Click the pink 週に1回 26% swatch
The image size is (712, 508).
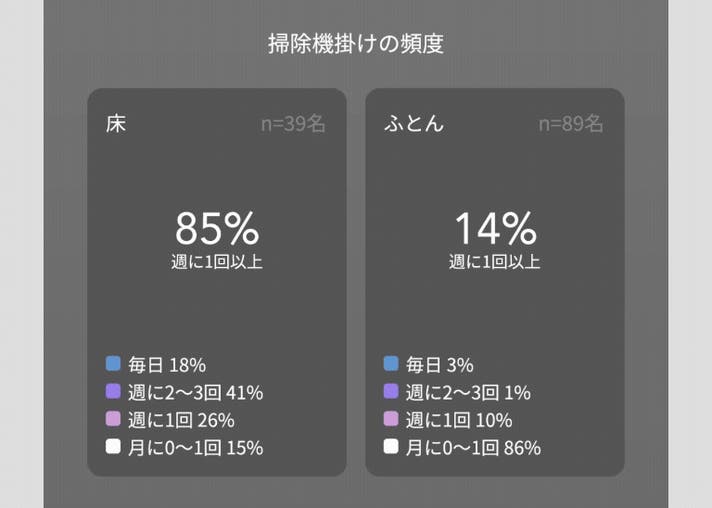[113, 419]
